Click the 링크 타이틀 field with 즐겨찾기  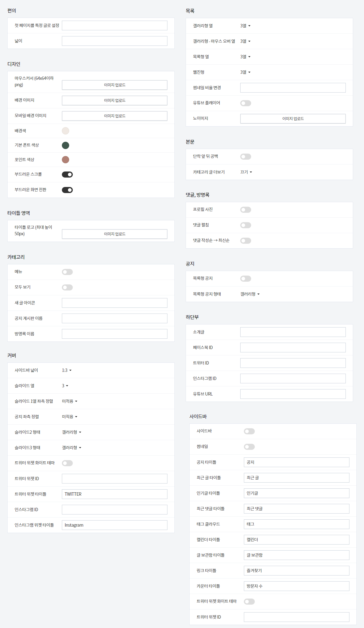pos(297,571)
